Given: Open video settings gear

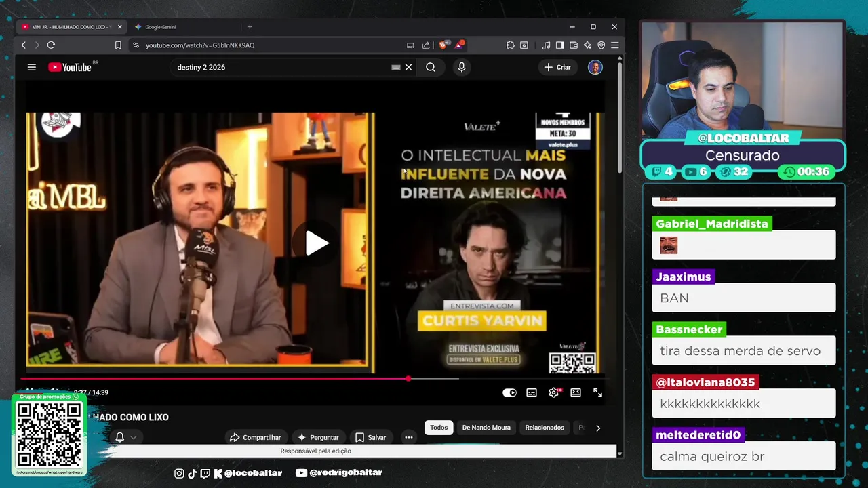Looking at the screenshot, I should coord(554,392).
